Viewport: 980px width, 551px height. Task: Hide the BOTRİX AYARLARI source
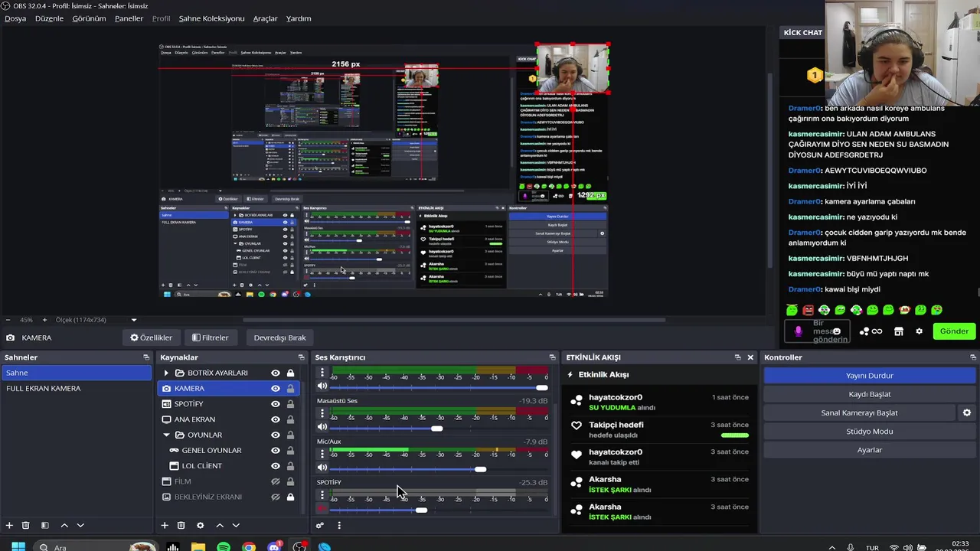pos(276,373)
